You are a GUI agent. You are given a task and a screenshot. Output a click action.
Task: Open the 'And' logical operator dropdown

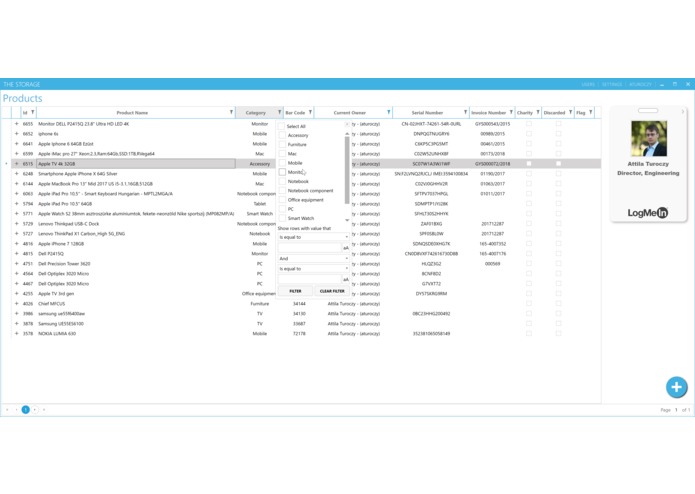[313, 258]
